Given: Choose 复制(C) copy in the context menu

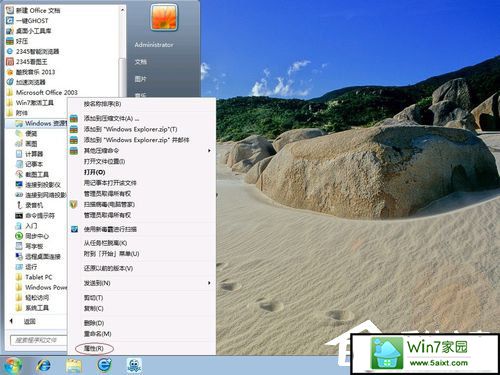Looking at the screenshot, I should click(x=93, y=308).
